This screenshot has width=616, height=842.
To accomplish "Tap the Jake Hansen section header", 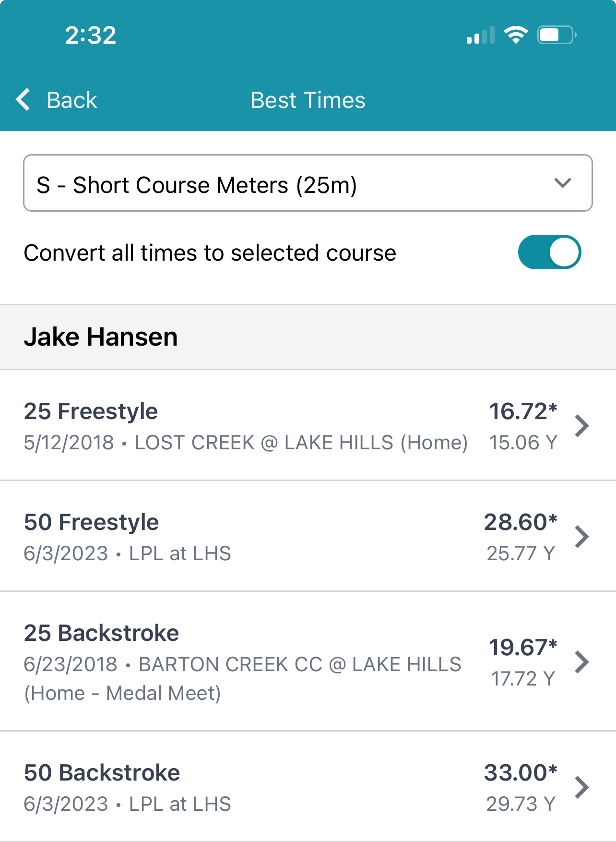I will point(308,337).
